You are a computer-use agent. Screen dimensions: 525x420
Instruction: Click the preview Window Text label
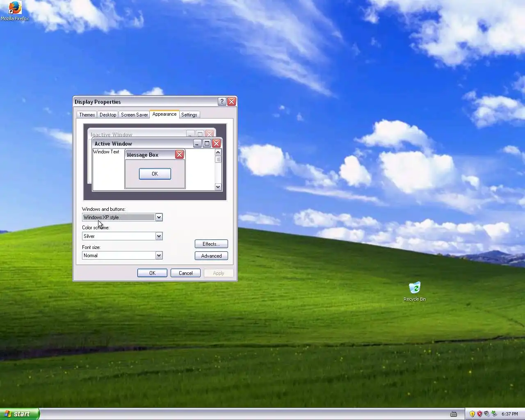click(106, 152)
